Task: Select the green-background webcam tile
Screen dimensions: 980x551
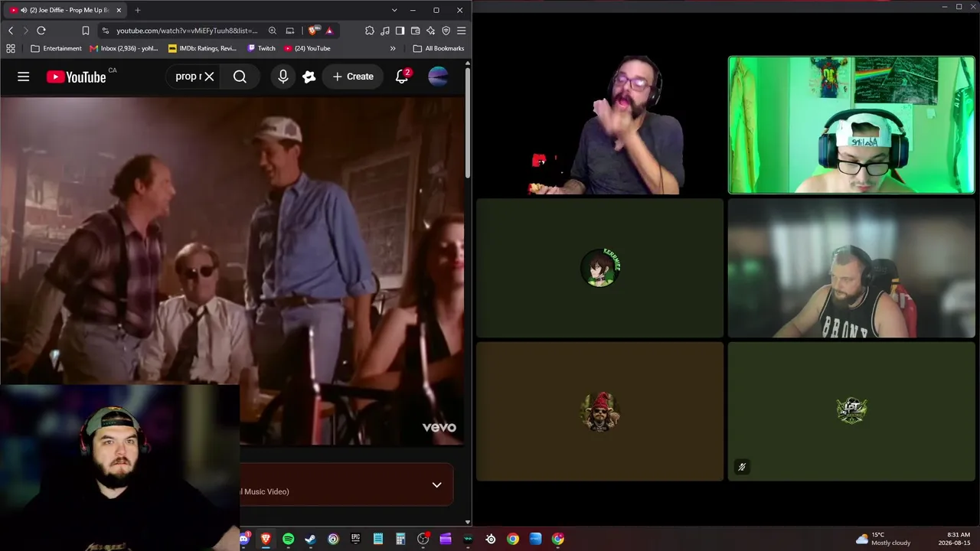Action: click(x=851, y=125)
